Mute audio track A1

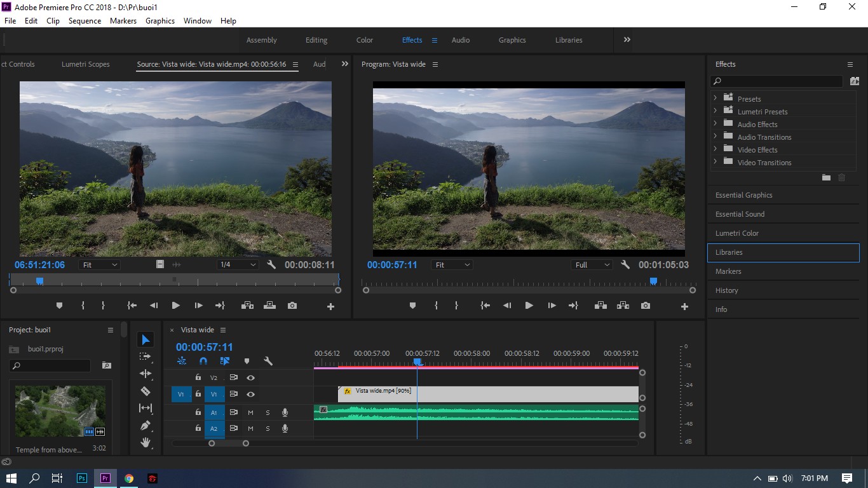click(x=250, y=412)
